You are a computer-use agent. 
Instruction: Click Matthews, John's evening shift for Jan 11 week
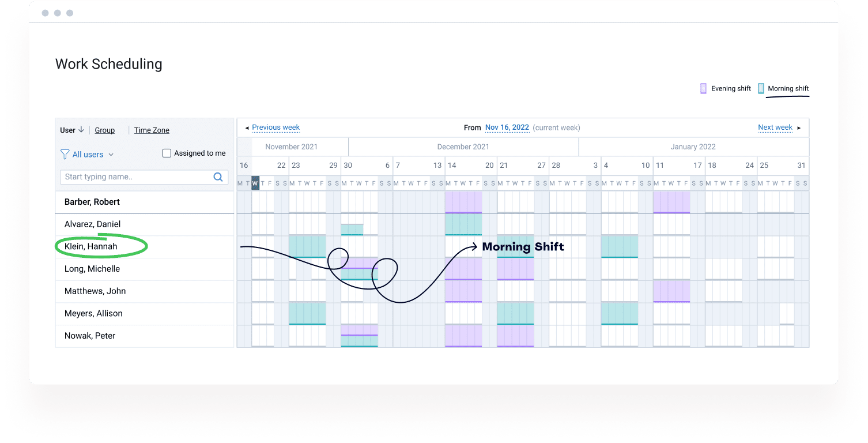[671, 291]
